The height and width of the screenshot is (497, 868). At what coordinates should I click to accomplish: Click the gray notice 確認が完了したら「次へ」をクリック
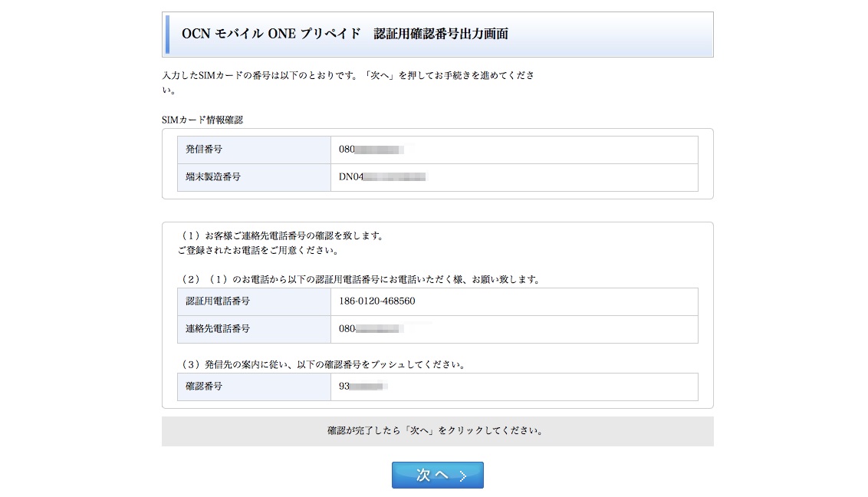[437, 430]
